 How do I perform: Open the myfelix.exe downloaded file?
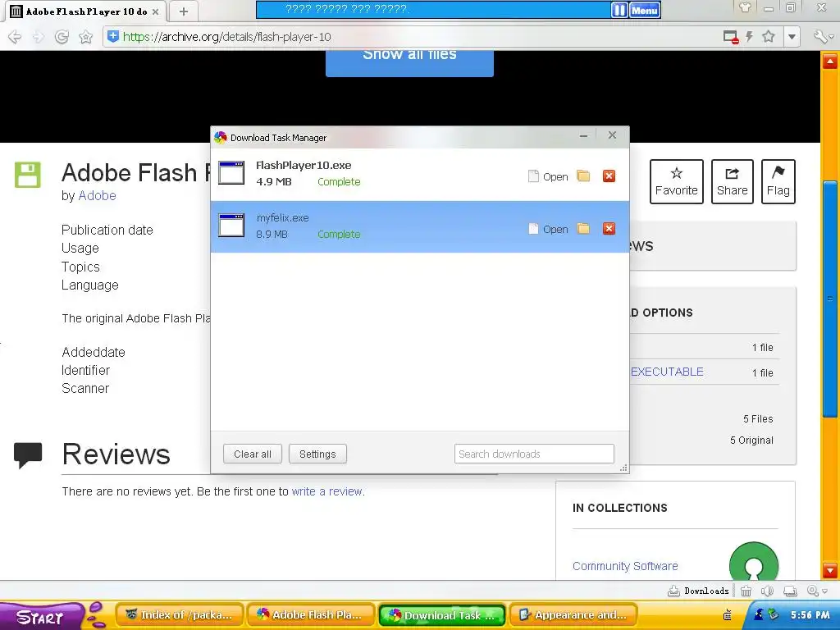548,230
